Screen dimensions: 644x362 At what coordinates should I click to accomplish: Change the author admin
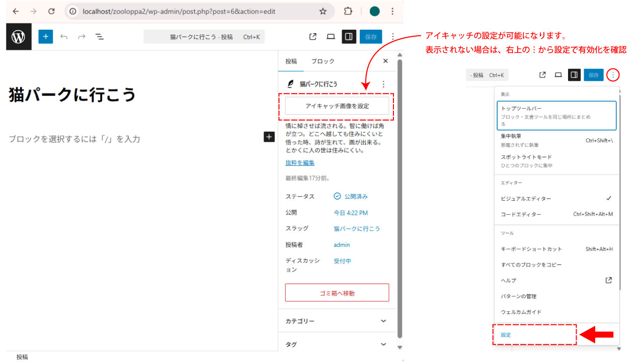point(342,245)
